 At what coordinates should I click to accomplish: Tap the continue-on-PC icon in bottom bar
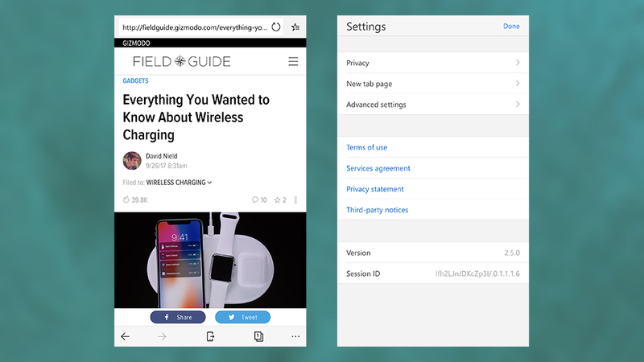tap(210, 336)
